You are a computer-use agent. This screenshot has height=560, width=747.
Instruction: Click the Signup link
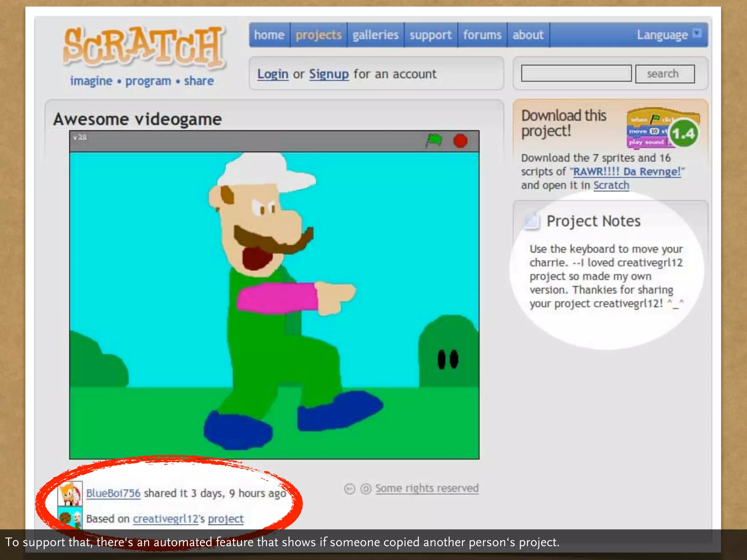(x=329, y=74)
